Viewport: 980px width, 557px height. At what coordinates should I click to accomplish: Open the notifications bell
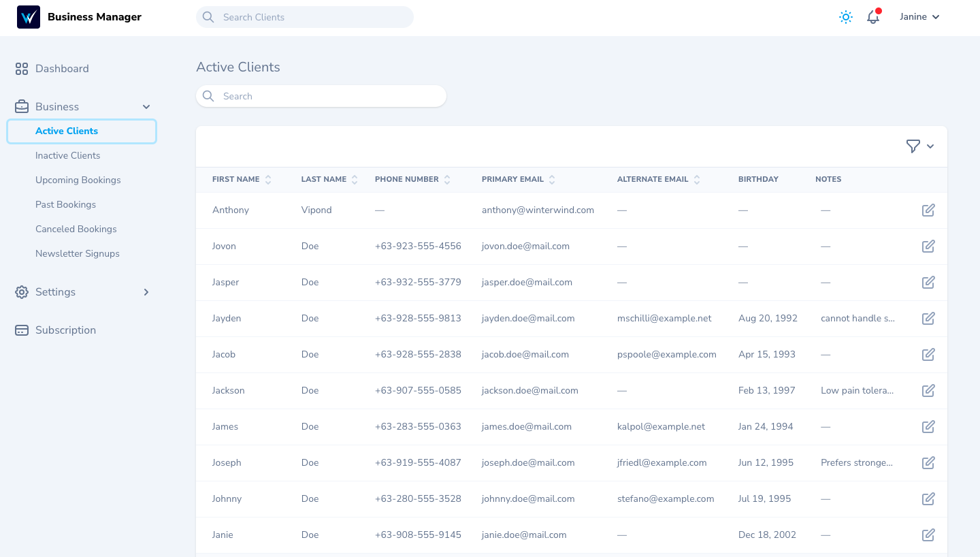[873, 17]
